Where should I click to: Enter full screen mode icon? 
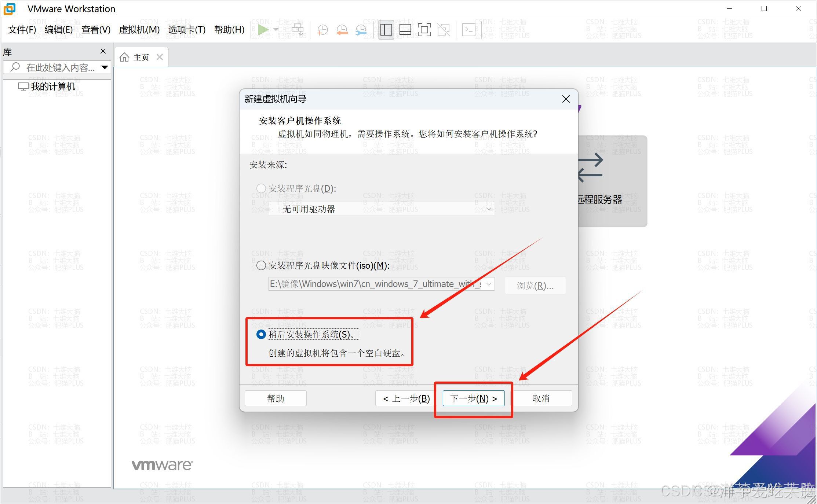424,30
